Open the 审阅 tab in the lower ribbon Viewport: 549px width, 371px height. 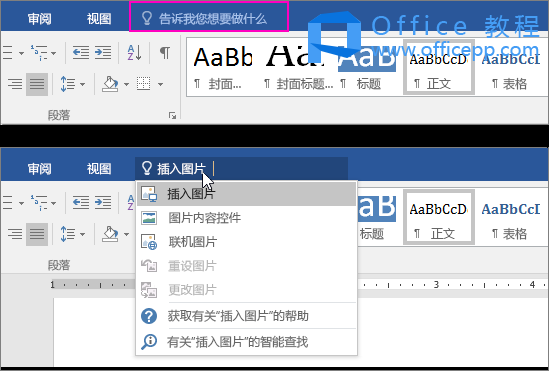pyautogui.click(x=40, y=169)
